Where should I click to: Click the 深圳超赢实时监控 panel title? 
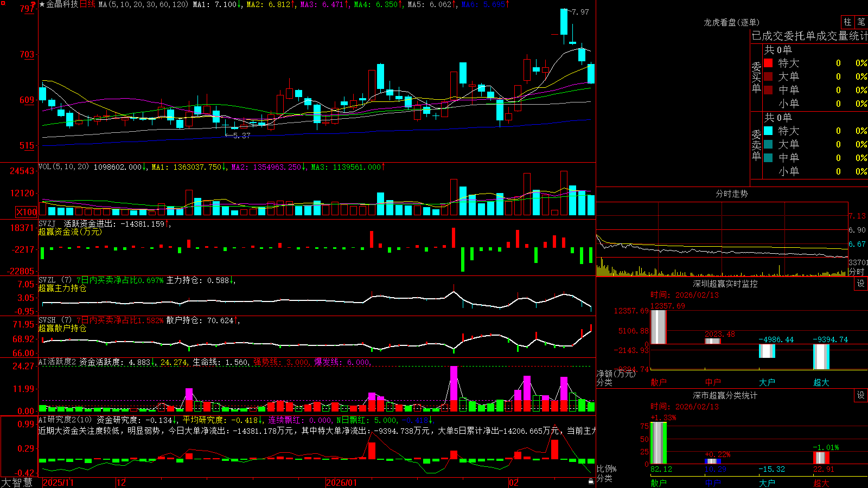pos(725,284)
